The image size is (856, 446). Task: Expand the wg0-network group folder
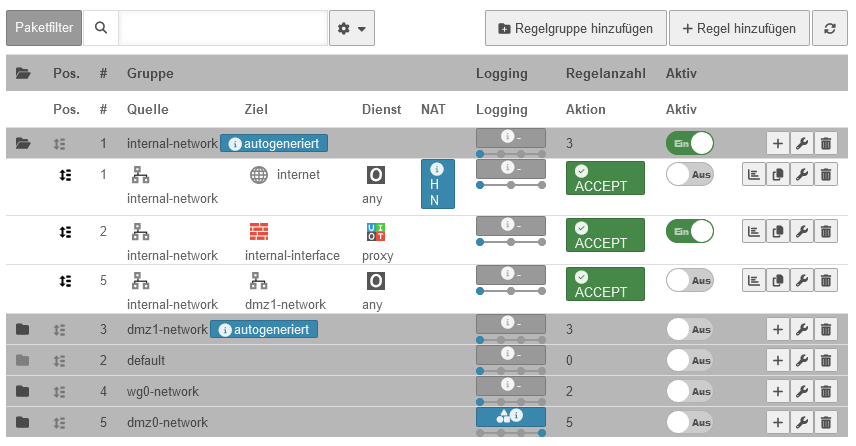point(23,391)
